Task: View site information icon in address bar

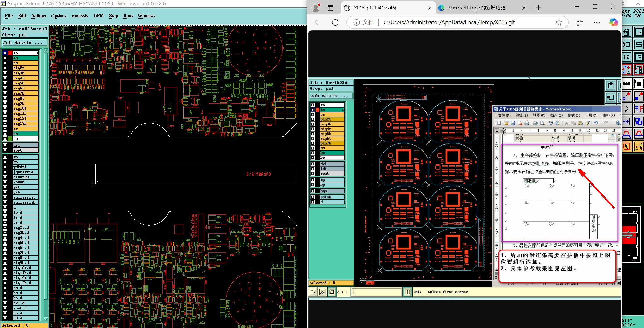Action: (356, 22)
